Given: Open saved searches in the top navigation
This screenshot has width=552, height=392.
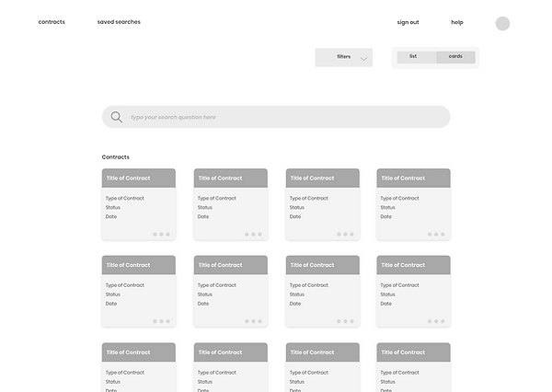Looking at the screenshot, I should (x=119, y=22).
